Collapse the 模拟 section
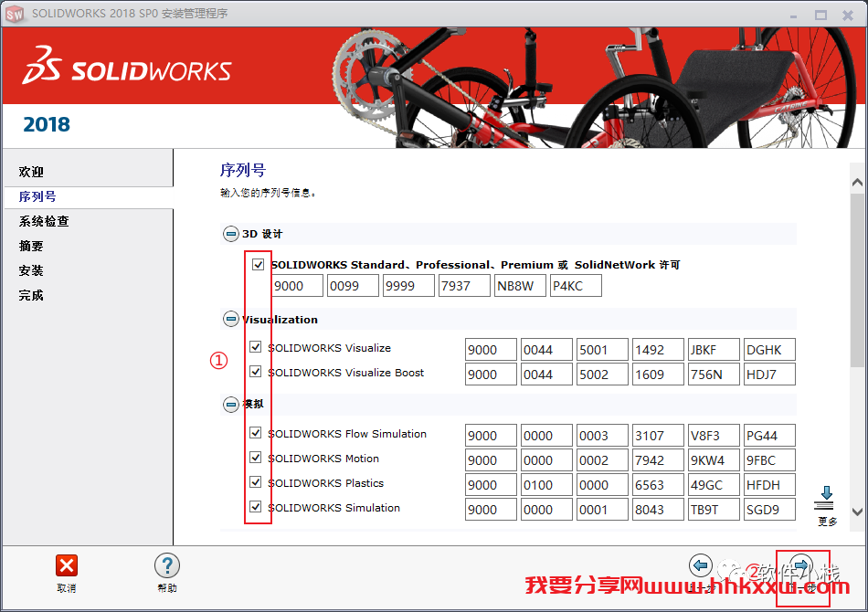This screenshot has height=612, width=868. point(230,405)
